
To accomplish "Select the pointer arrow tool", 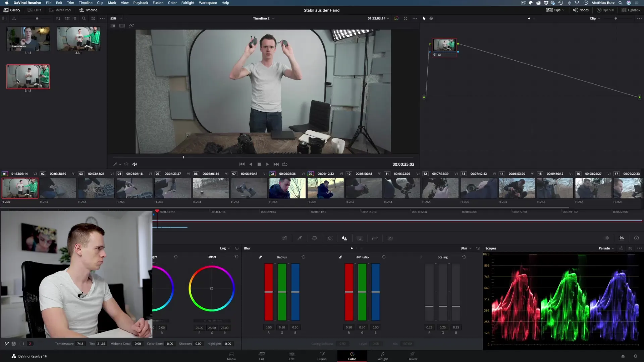I will (424, 18).
